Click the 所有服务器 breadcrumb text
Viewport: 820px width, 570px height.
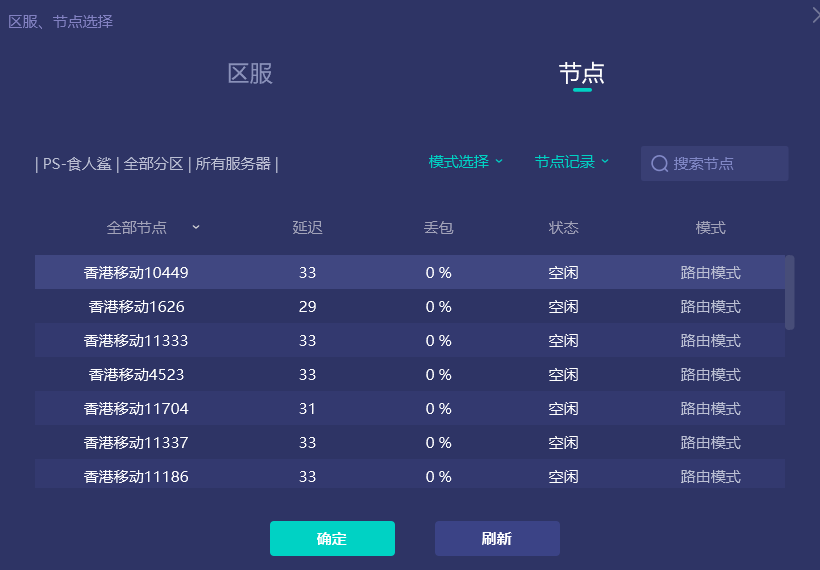coord(233,164)
